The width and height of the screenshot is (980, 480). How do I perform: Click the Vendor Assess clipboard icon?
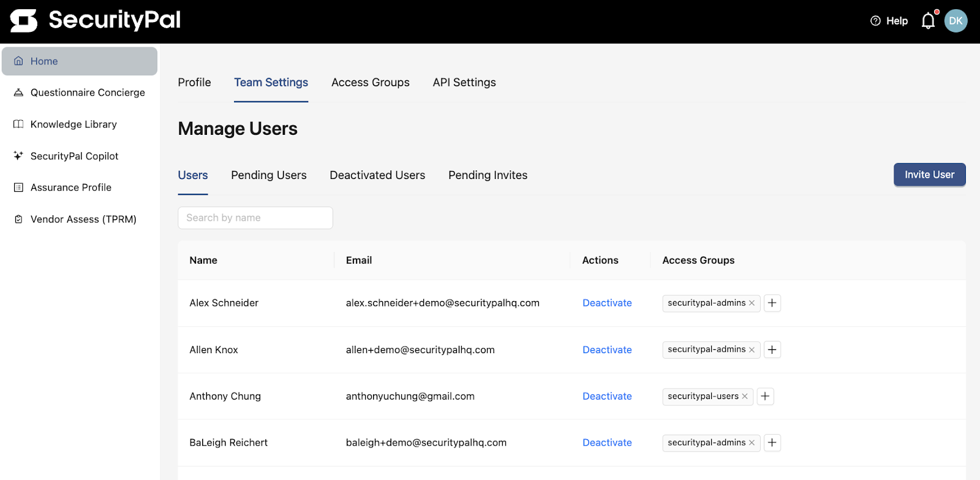pyautogui.click(x=18, y=219)
